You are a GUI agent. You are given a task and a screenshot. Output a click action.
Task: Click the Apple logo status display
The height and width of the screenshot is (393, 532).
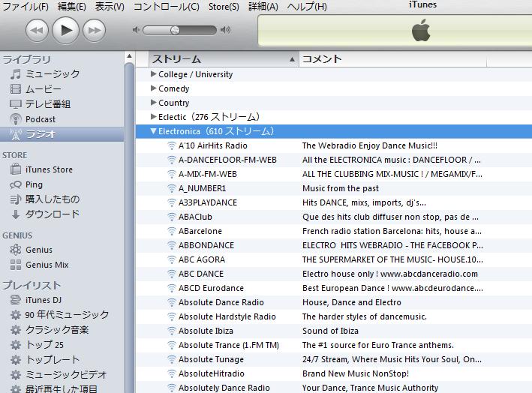click(x=421, y=31)
